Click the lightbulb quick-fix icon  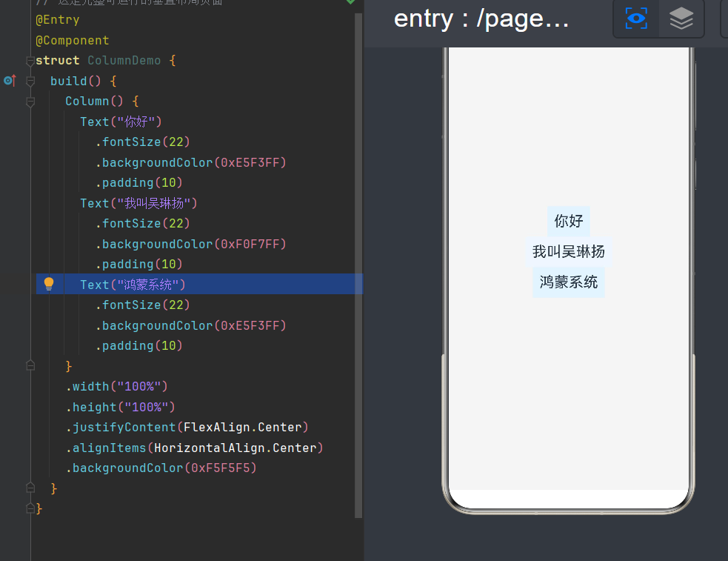point(49,284)
